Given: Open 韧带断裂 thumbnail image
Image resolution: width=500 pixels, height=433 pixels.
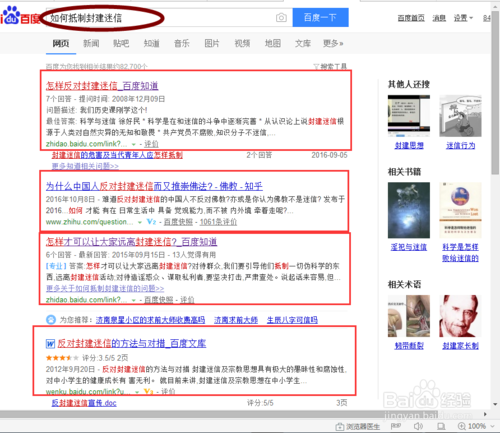Looking at the screenshot, I should click(409, 316).
